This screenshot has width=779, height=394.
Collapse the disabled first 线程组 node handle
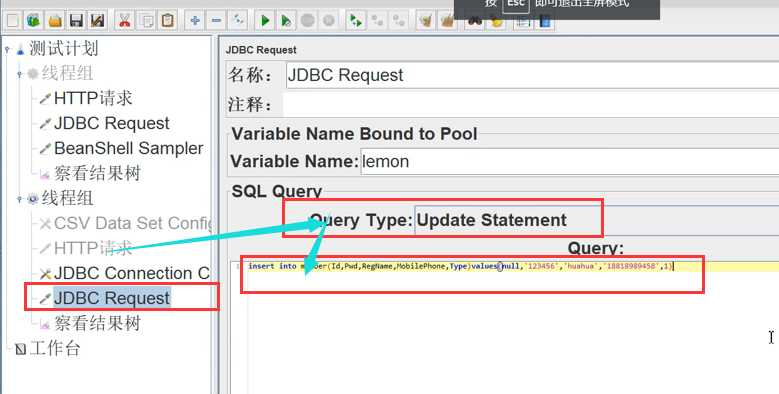[x=19, y=74]
